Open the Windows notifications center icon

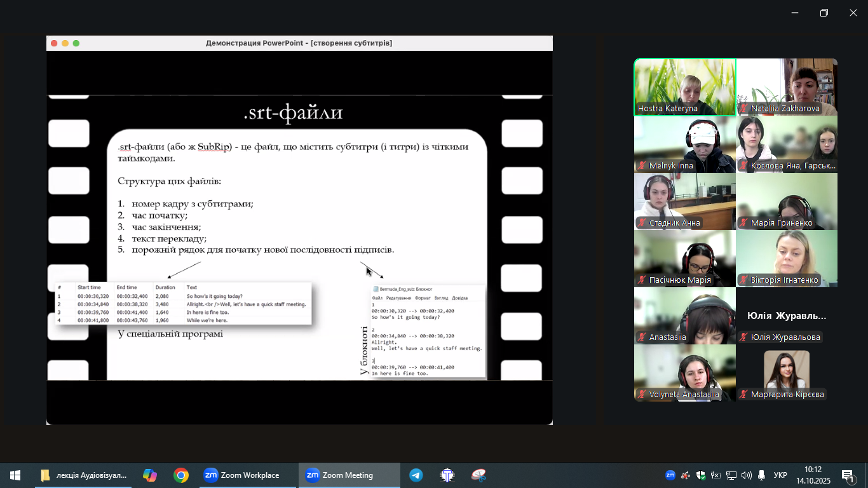848,476
